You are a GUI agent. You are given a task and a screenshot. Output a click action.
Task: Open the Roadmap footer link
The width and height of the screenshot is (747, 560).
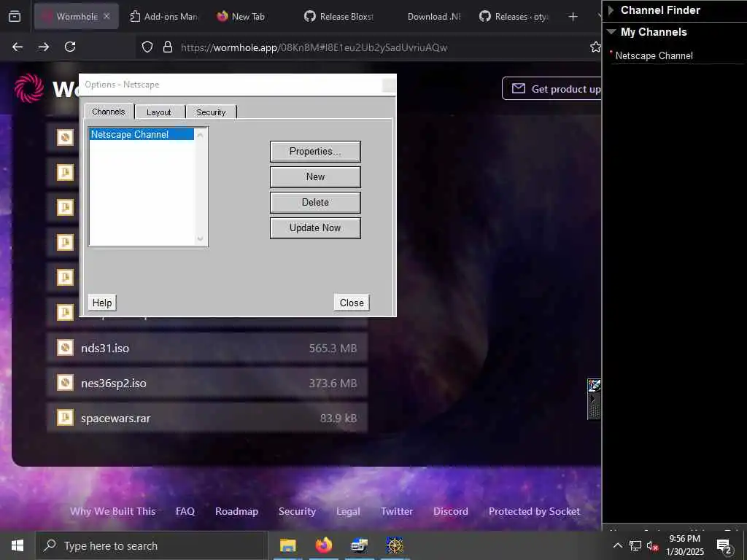coord(236,511)
